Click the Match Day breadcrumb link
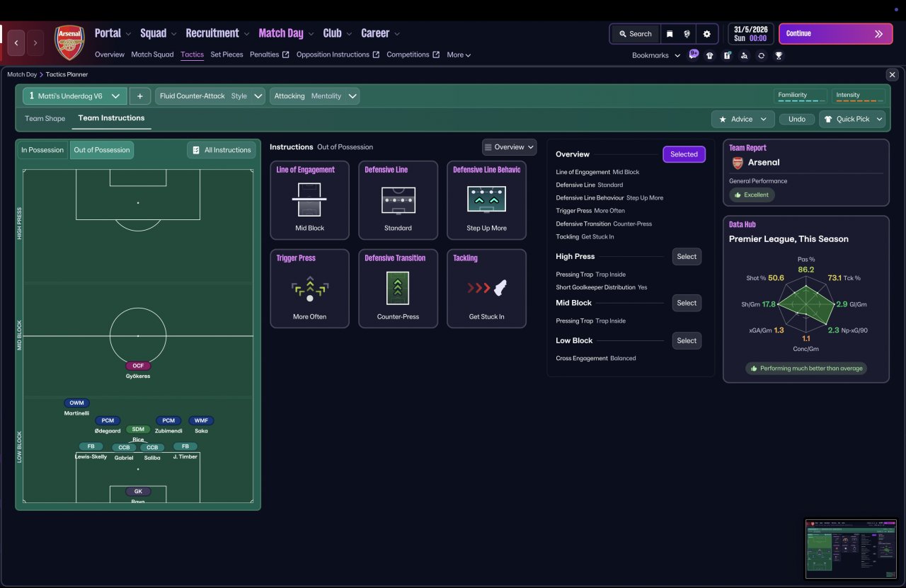Viewport: 906px width, 588px height. (22, 74)
